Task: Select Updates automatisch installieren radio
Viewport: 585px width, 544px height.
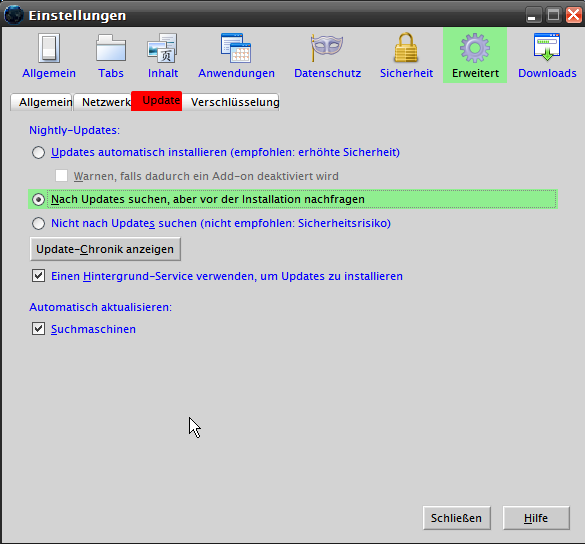Action: (38, 152)
